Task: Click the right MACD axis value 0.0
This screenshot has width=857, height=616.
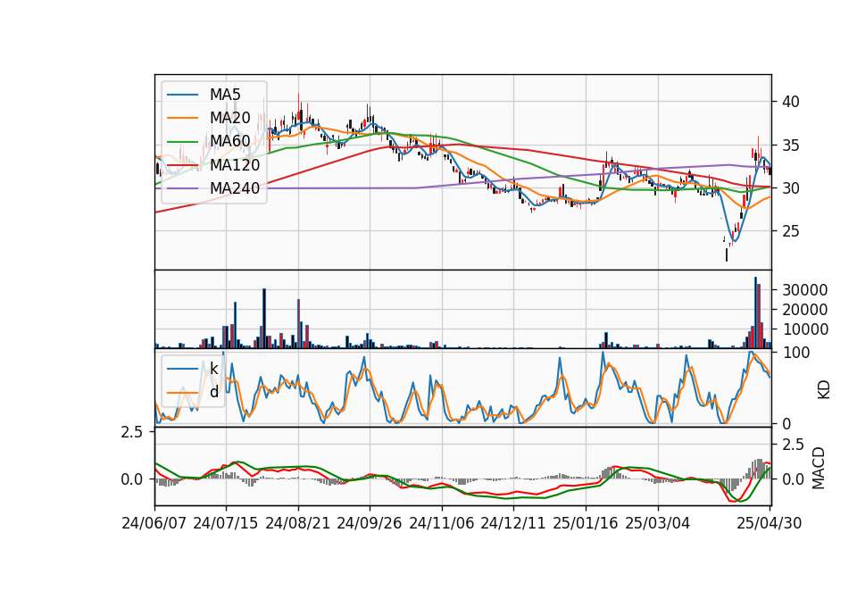Action: [793, 479]
